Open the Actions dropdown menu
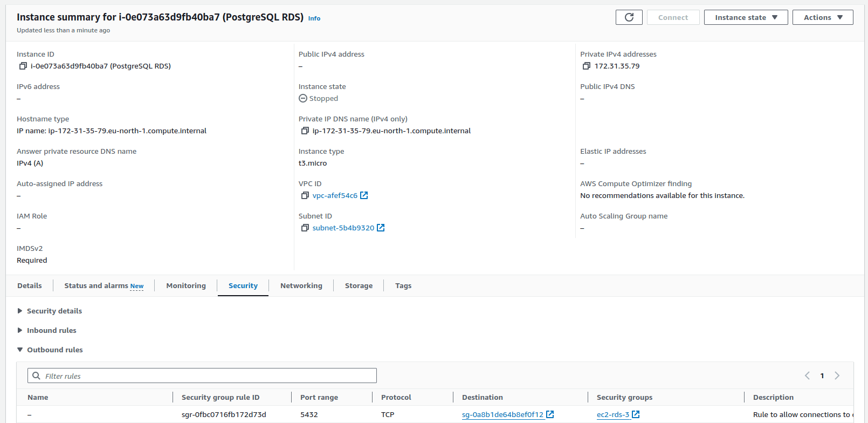The width and height of the screenshot is (868, 423). pyautogui.click(x=822, y=17)
